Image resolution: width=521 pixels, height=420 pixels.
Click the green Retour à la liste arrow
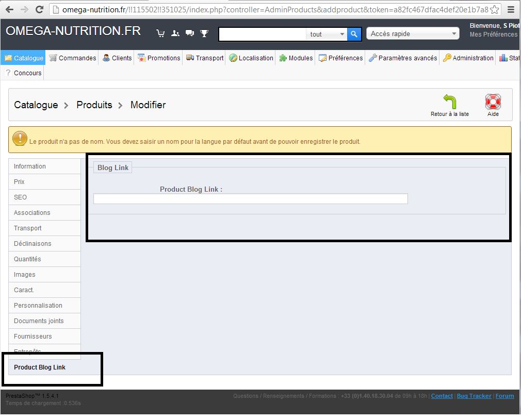click(x=450, y=102)
